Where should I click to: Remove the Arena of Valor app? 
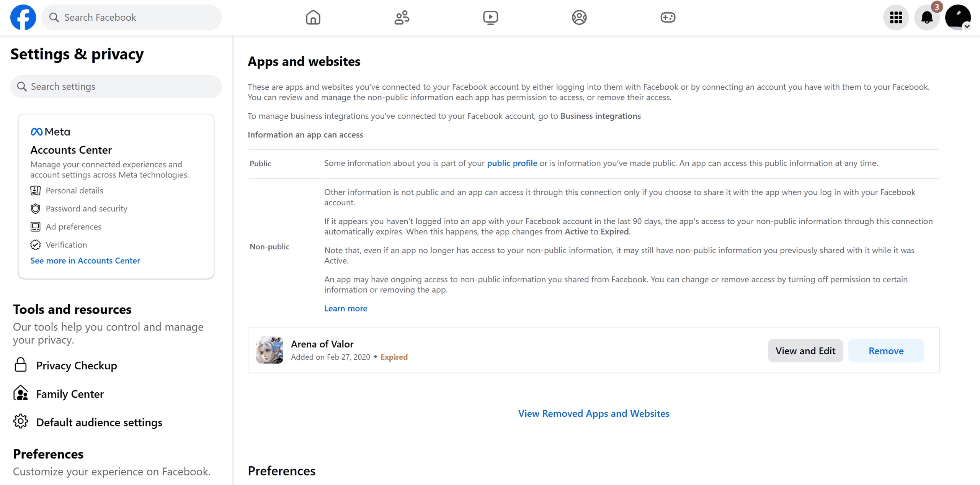pos(886,351)
